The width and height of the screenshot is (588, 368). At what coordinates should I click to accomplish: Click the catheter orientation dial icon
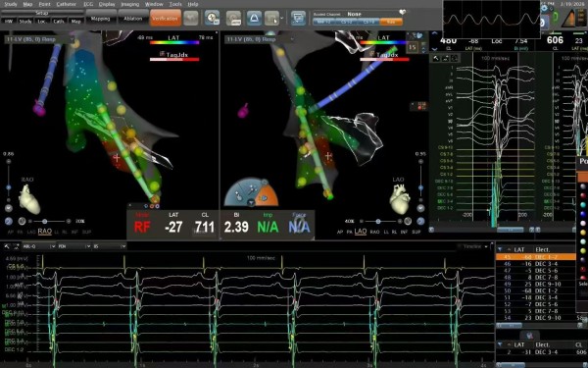251,192
